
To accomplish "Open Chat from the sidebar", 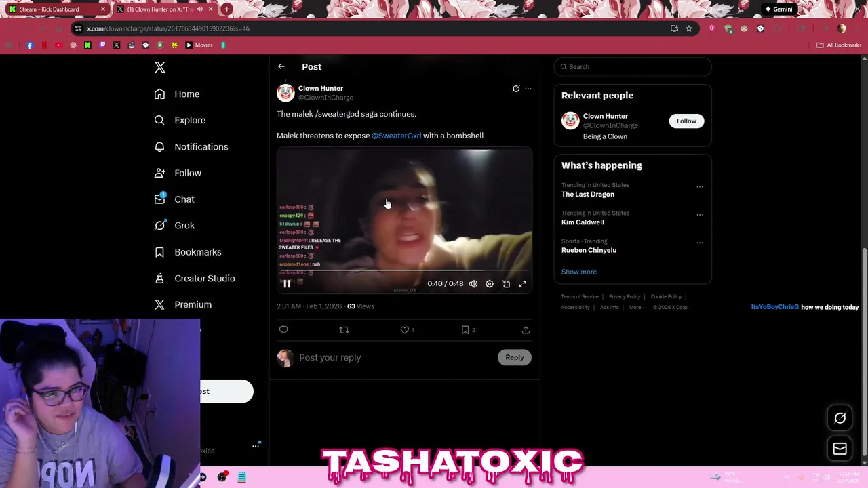I will [174, 199].
